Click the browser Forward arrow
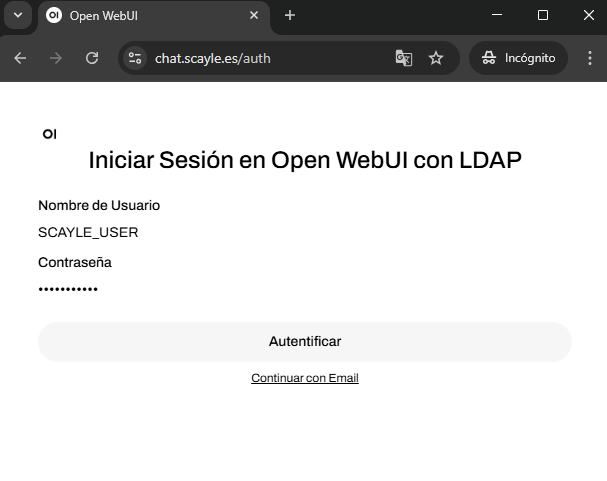The image size is (607, 481). click(56, 58)
